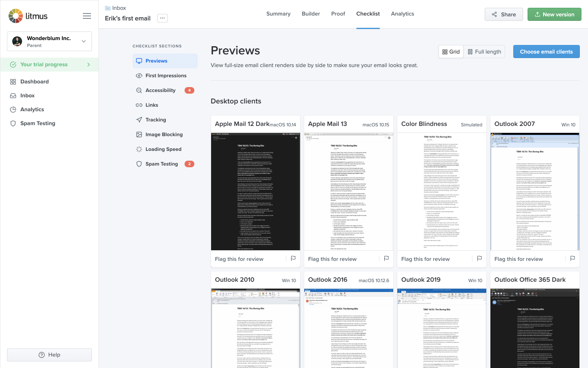Open the Builder tab
Screen dimensions: 588x368
[311, 14]
